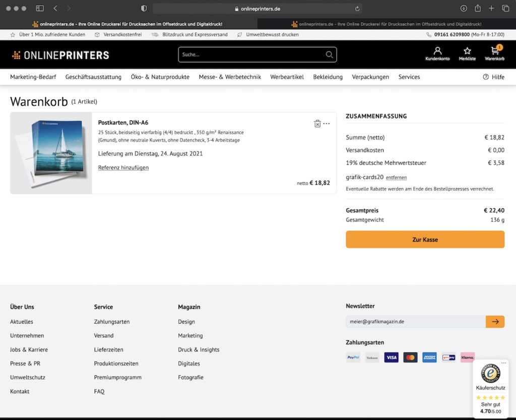Open Kundenkonto account icon
Screen dimensions: 516x420
[x=437, y=53]
